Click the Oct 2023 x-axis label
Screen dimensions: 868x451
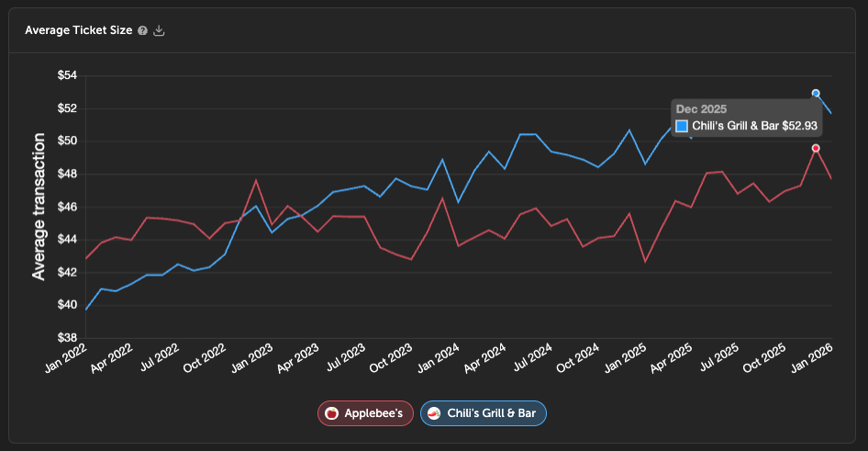coord(392,358)
